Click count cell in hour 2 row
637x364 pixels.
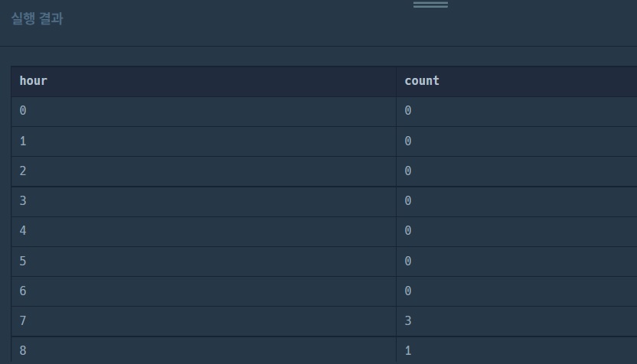pyautogui.click(x=517, y=171)
